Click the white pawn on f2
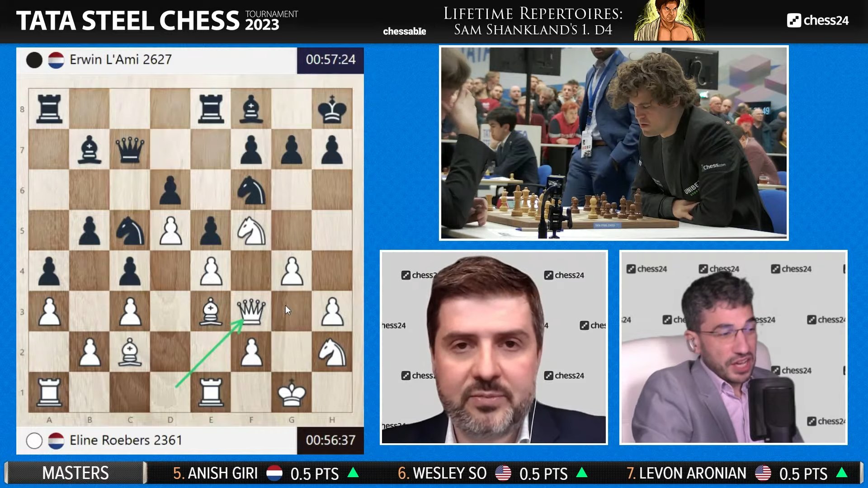This screenshot has width=868, height=488. click(x=251, y=352)
